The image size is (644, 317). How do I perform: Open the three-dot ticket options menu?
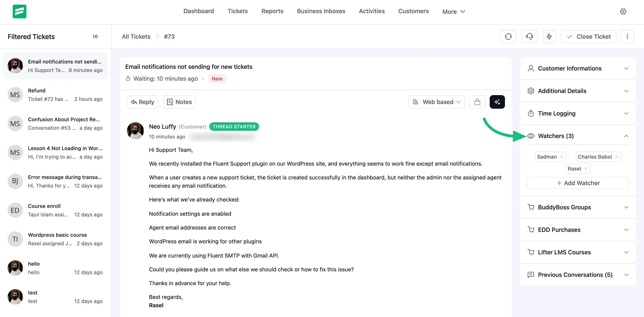point(627,37)
